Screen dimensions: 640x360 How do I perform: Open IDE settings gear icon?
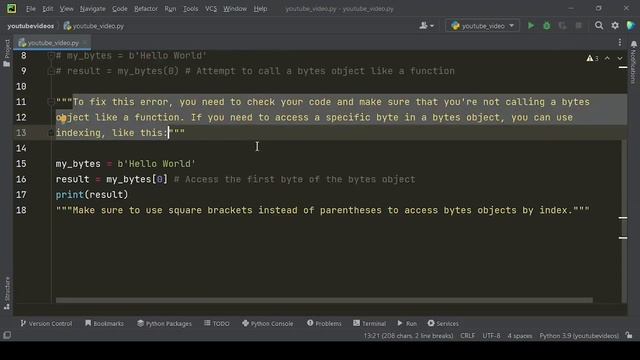(615, 26)
